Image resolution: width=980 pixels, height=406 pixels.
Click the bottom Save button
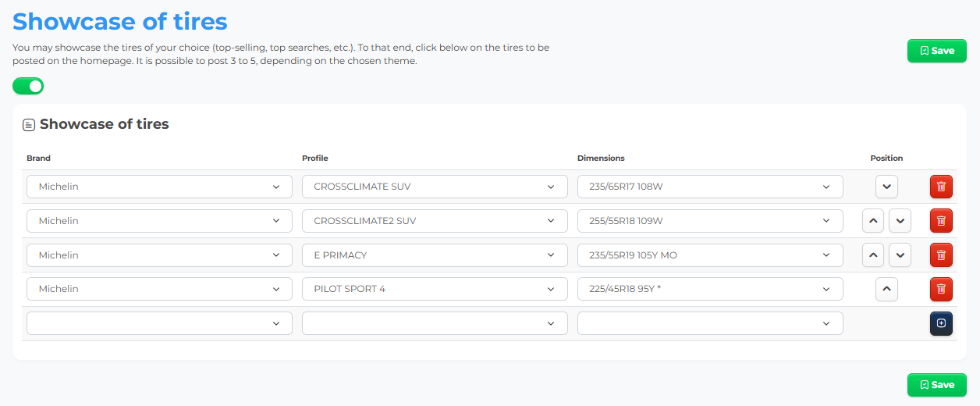(x=937, y=385)
